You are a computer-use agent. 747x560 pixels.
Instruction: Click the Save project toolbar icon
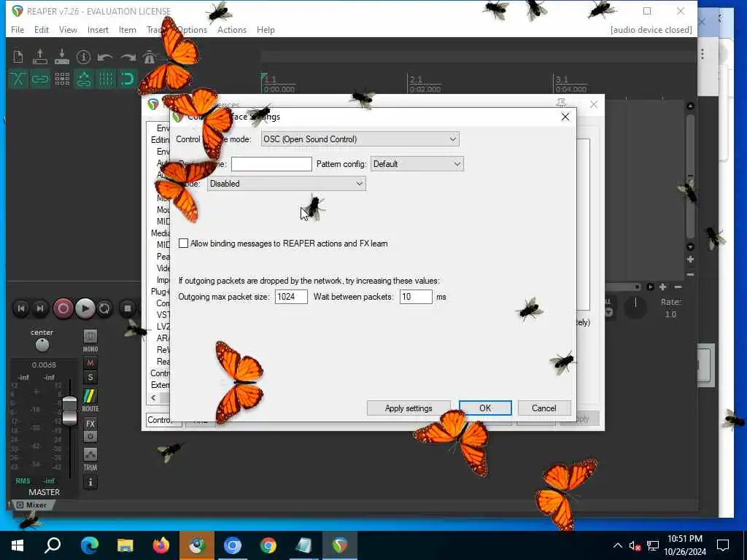tap(62, 57)
